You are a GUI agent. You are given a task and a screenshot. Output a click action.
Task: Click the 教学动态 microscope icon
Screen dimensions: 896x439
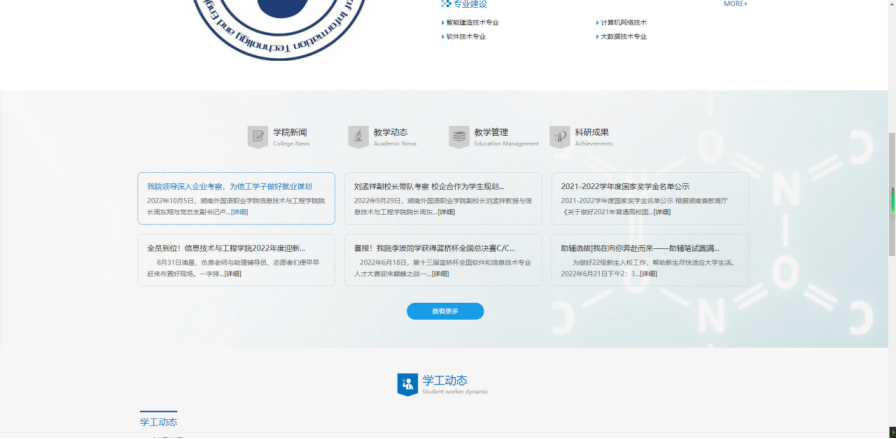coord(358,136)
